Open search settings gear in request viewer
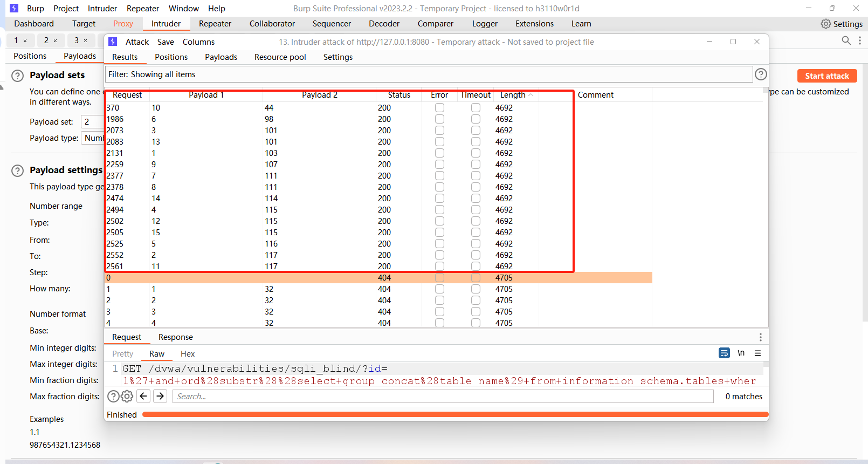The height and width of the screenshot is (464, 868). click(x=127, y=397)
